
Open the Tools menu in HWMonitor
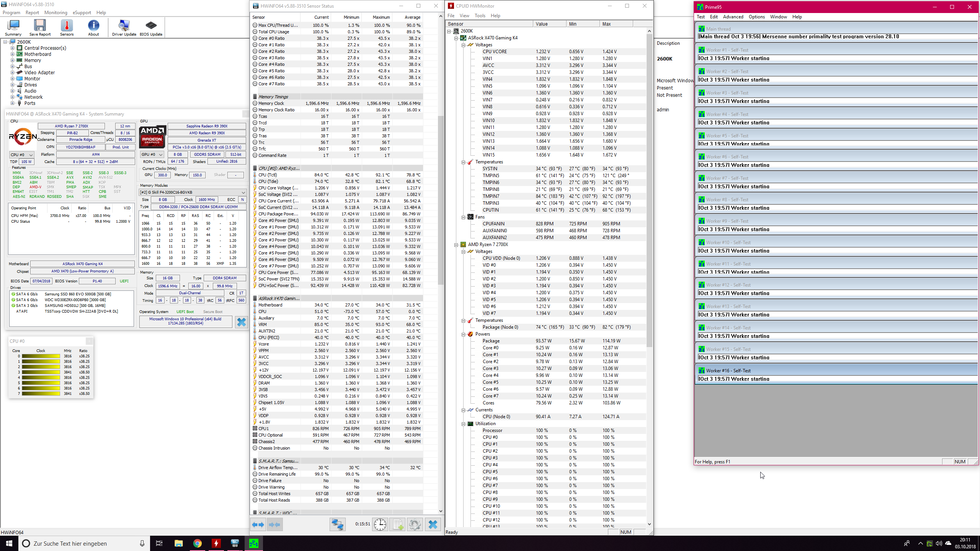pos(480,16)
